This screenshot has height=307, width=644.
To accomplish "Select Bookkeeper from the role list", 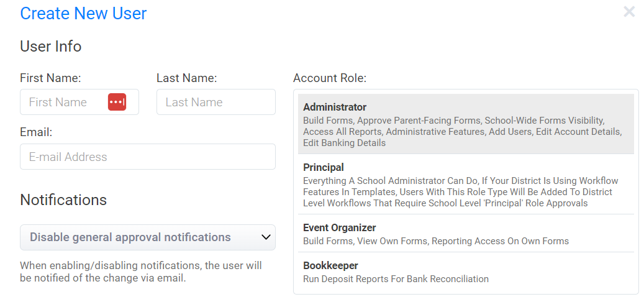I will [466, 272].
